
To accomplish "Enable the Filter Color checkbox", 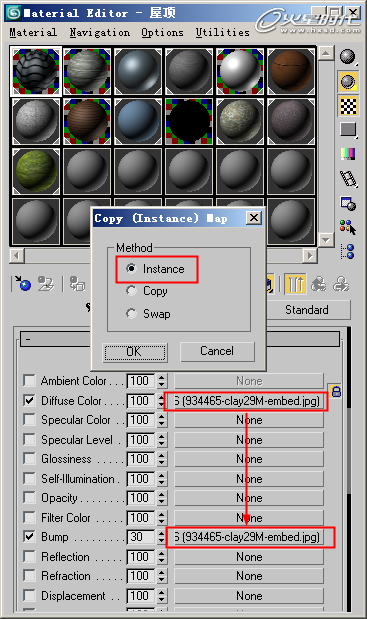I will (x=29, y=518).
